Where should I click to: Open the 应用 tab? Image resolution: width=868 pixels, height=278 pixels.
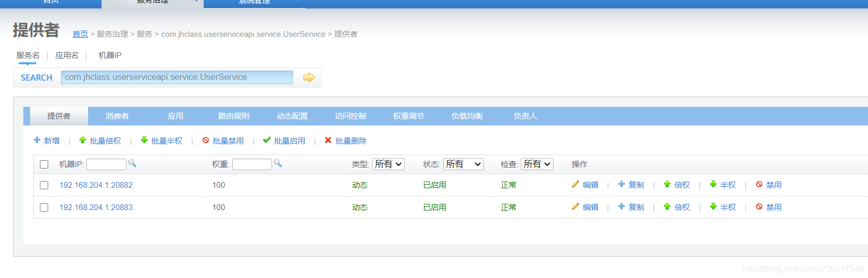(x=175, y=116)
